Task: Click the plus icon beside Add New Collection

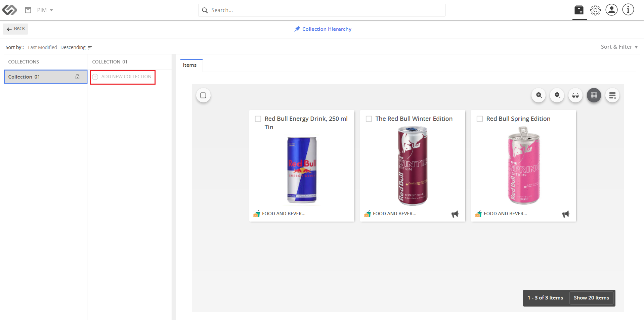Action: pos(95,77)
